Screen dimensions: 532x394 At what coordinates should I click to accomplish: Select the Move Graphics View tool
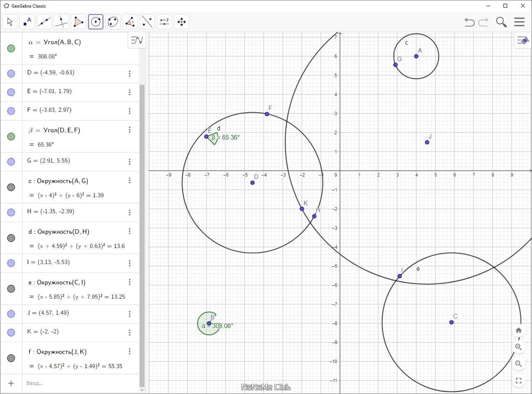181,22
